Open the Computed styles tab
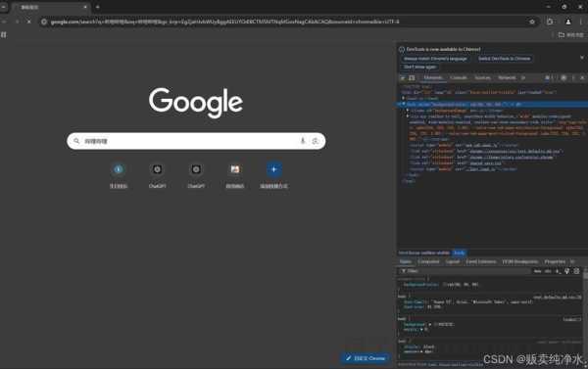This screenshot has height=369, width=588. pyautogui.click(x=428, y=261)
